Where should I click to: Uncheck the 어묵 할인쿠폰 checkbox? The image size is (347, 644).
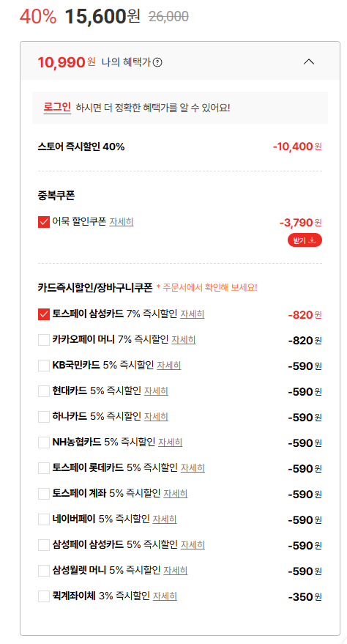tap(44, 222)
